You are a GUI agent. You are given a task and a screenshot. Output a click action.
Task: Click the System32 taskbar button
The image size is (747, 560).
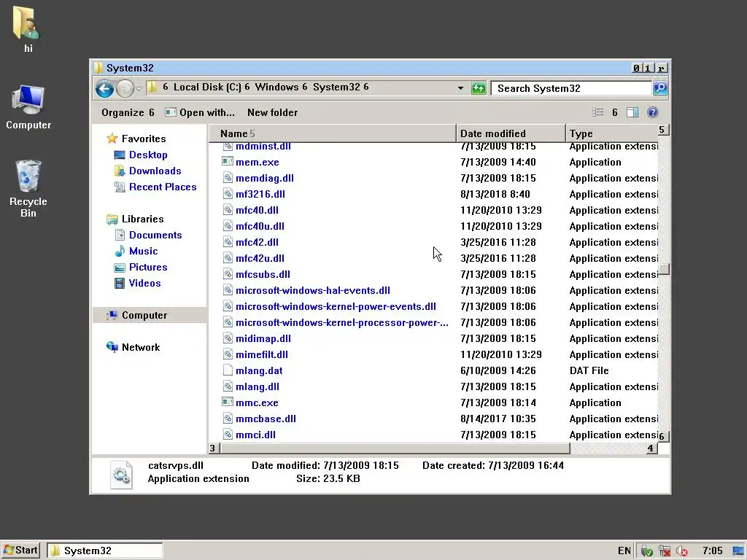pos(105,551)
